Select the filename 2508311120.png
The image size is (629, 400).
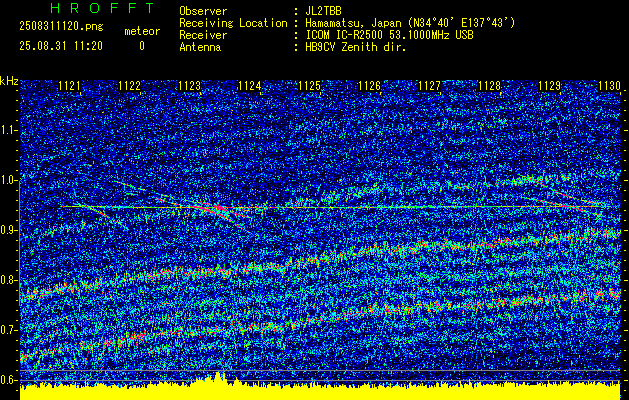coord(61,27)
